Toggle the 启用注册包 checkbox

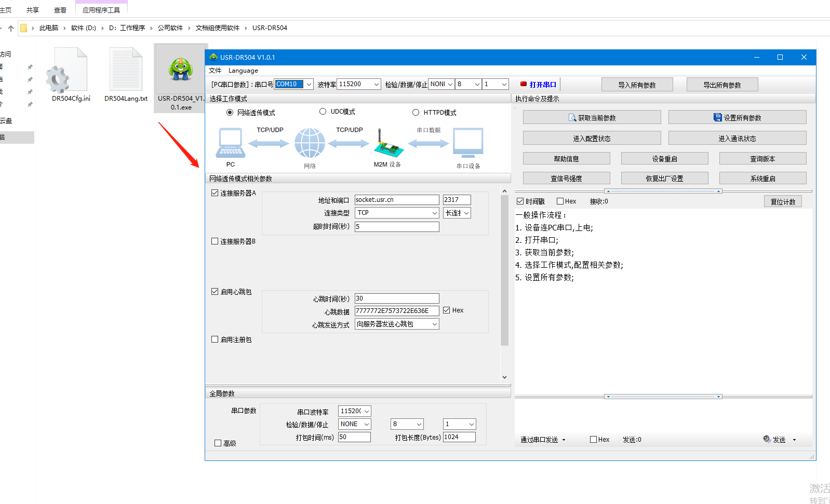pyautogui.click(x=215, y=339)
